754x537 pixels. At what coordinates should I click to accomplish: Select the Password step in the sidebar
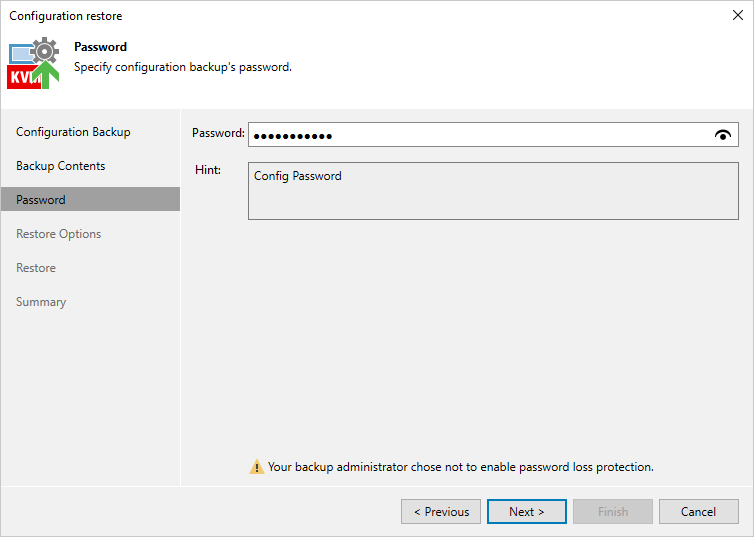click(41, 200)
